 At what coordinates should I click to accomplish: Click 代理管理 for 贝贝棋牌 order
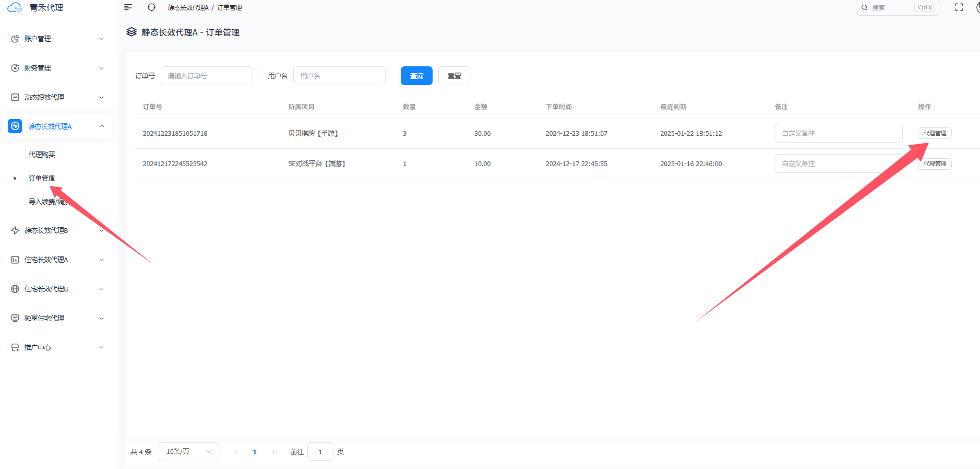pyautogui.click(x=935, y=133)
